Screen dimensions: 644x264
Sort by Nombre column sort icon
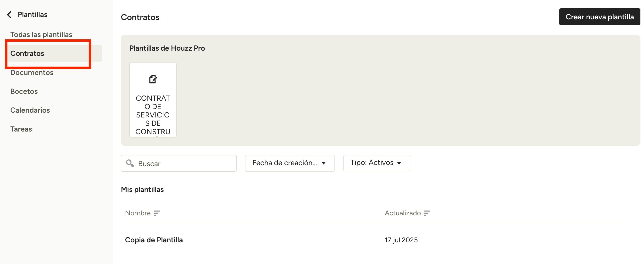pyautogui.click(x=157, y=213)
